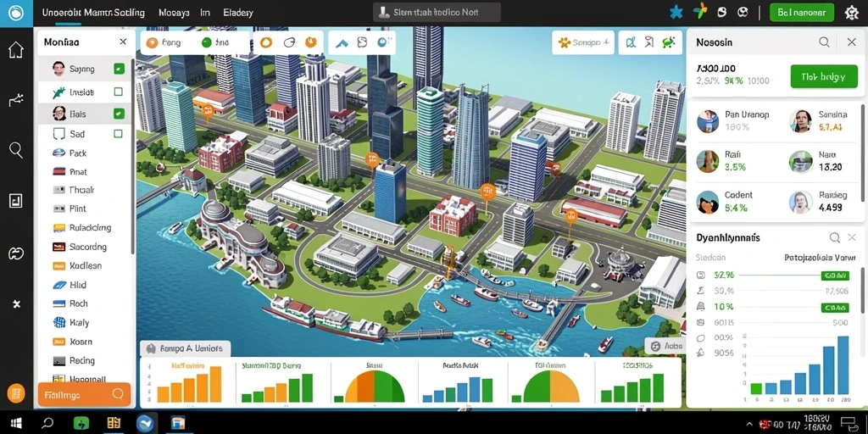Enable the Imsiot checkbox
The image size is (868, 434).
pos(118,92)
